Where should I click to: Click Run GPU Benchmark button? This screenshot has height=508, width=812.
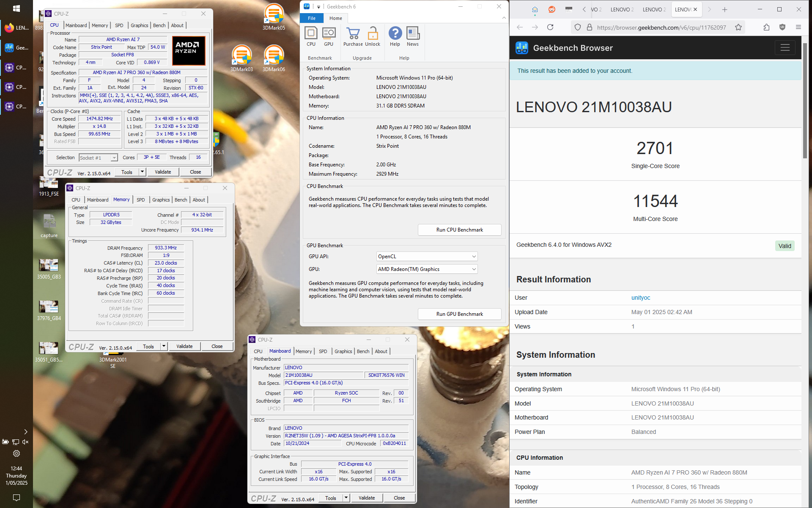click(459, 314)
